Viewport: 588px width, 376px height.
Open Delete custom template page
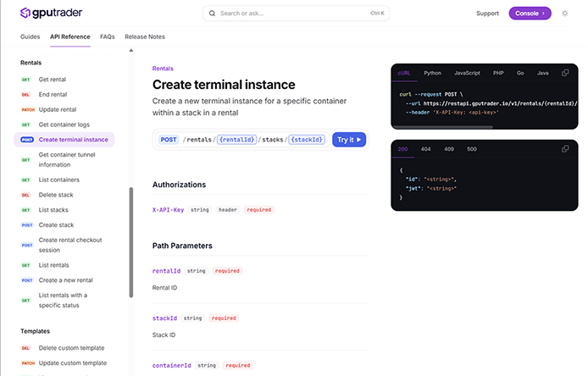71,348
